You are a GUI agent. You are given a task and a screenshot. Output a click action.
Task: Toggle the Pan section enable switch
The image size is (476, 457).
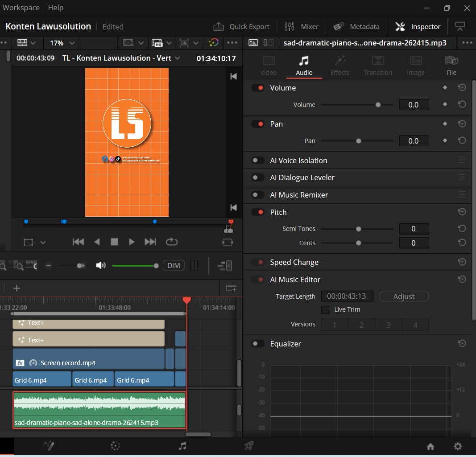[258, 124]
